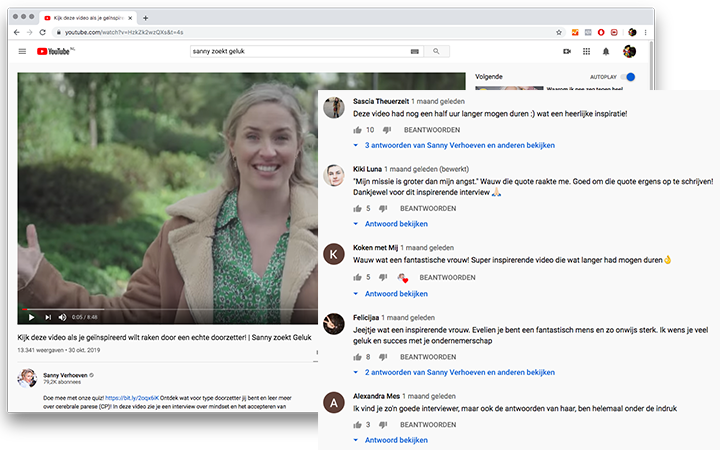Open Sanny Verhoeven channel name
The image size is (720, 450).
(x=65, y=375)
